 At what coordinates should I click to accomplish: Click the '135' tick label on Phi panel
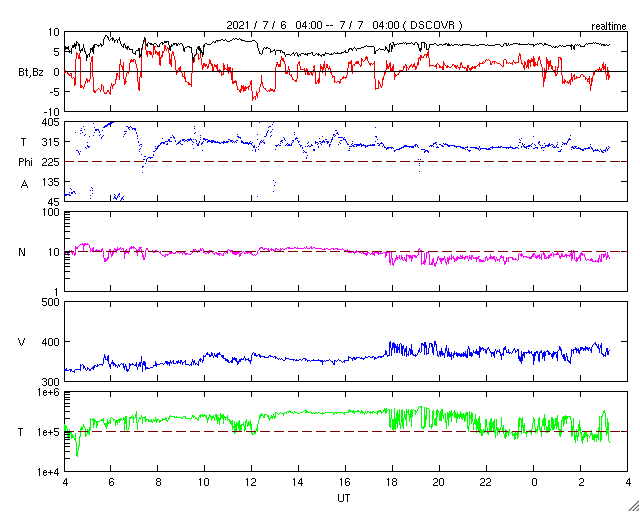pyautogui.click(x=51, y=182)
